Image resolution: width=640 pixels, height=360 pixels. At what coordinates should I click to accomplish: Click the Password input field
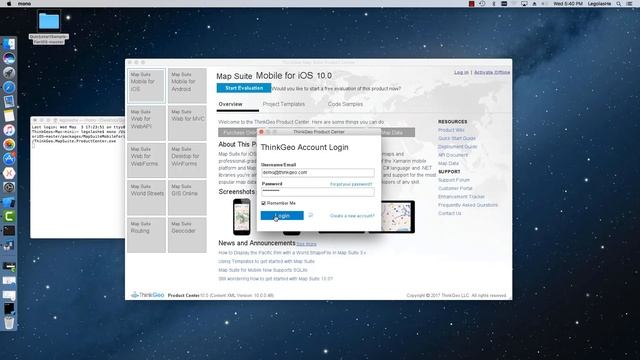click(318, 191)
